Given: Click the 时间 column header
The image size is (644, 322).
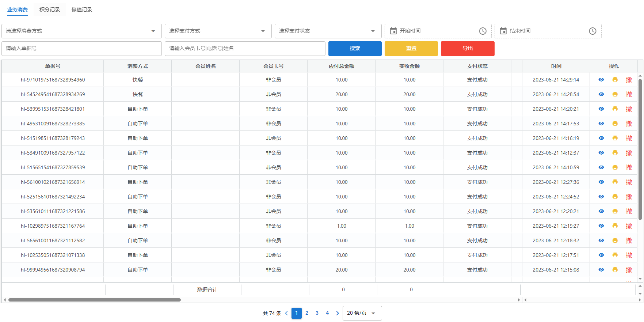Looking at the screenshot, I should 556,66.
